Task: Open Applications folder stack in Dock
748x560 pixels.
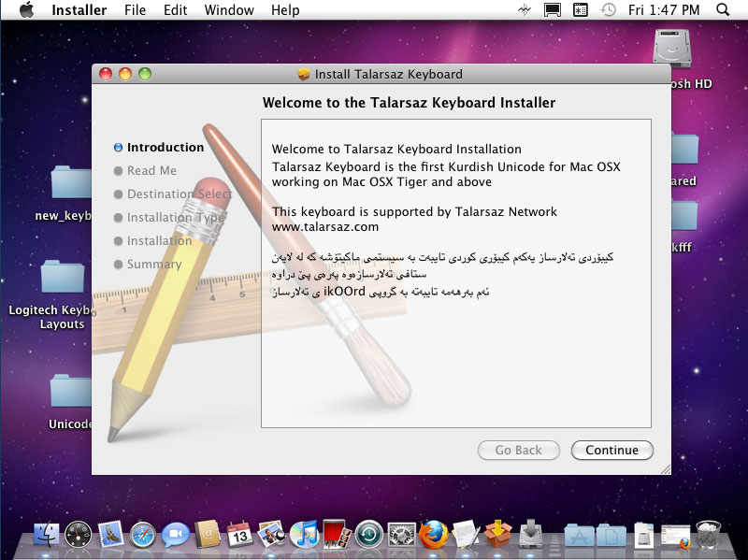Action: pos(579,535)
